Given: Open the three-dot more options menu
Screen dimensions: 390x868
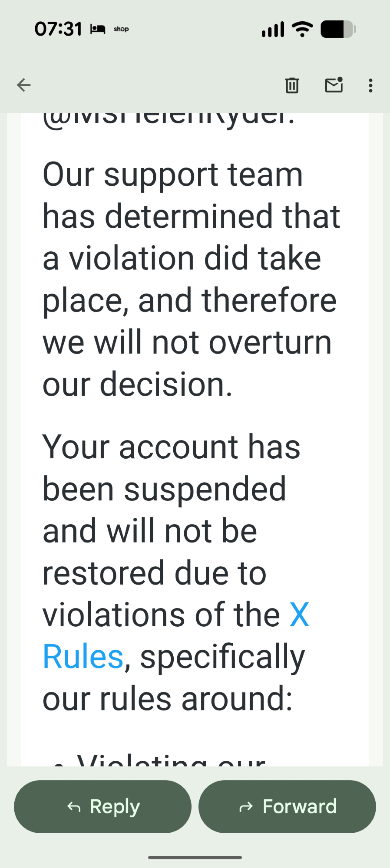Looking at the screenshot, I should point(370,85).
